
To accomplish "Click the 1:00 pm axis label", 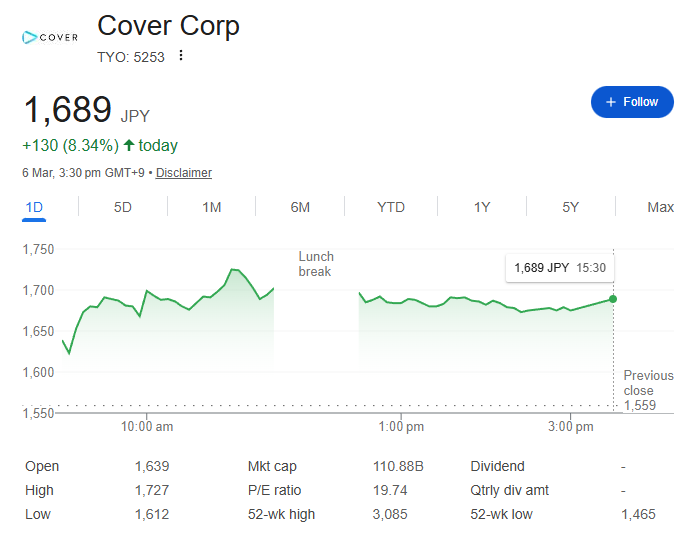I will point(401,426).
